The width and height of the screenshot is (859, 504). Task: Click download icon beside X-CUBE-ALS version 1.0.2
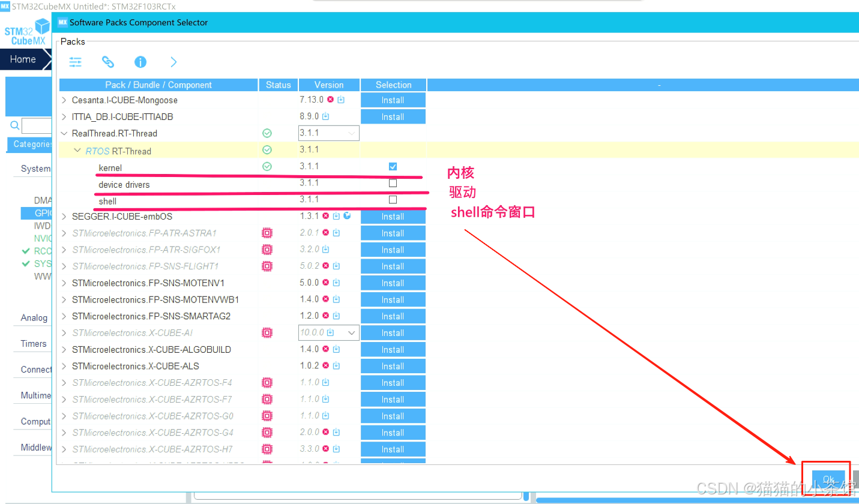coord(336,365)
